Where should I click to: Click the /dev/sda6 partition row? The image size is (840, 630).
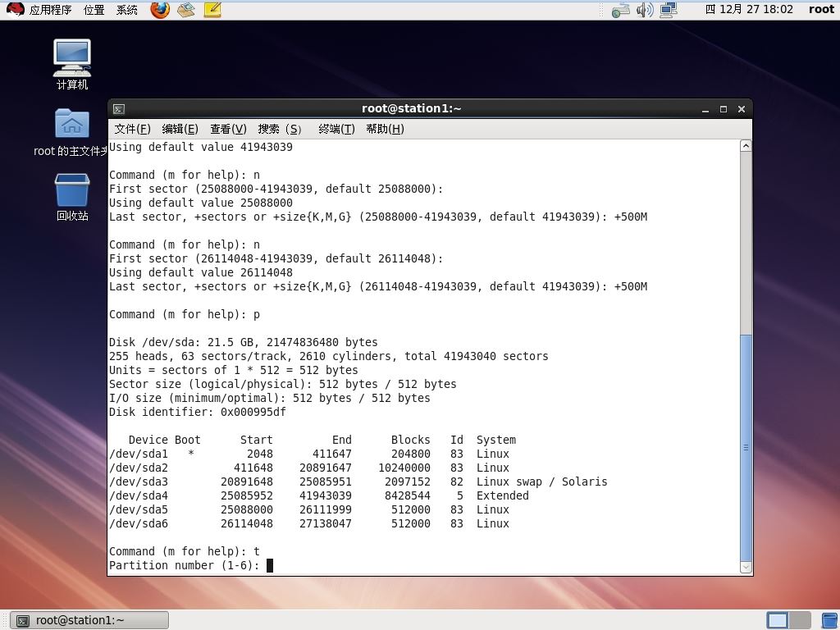point(309,523)
